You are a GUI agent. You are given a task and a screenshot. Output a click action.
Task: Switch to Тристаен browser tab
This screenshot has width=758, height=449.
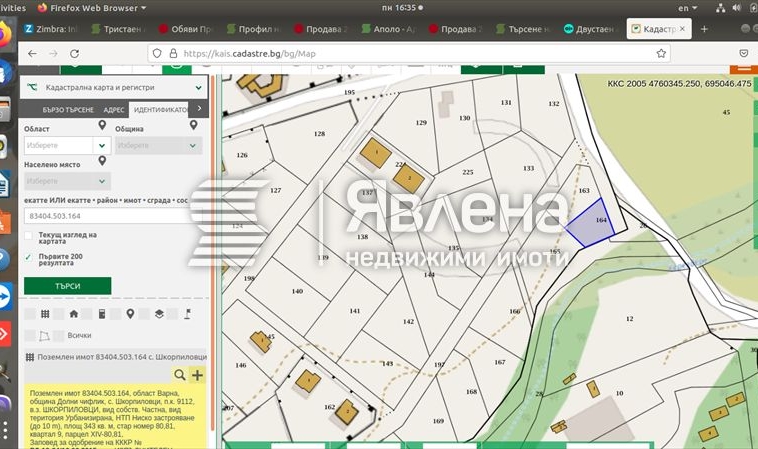coord(119,29)
